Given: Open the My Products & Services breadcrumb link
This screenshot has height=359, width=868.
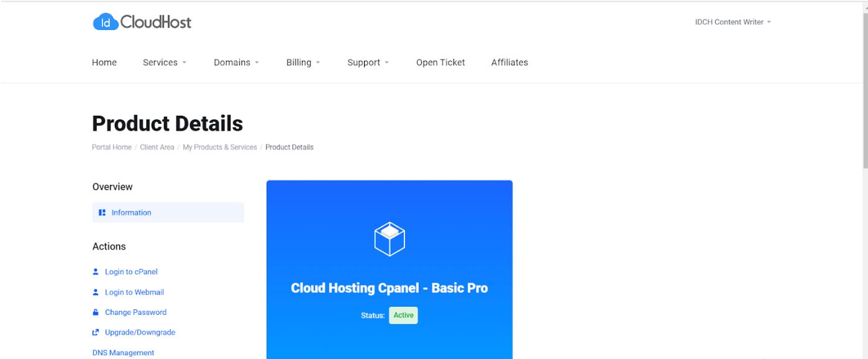Looking at the screenshot, I should [219, 147].
